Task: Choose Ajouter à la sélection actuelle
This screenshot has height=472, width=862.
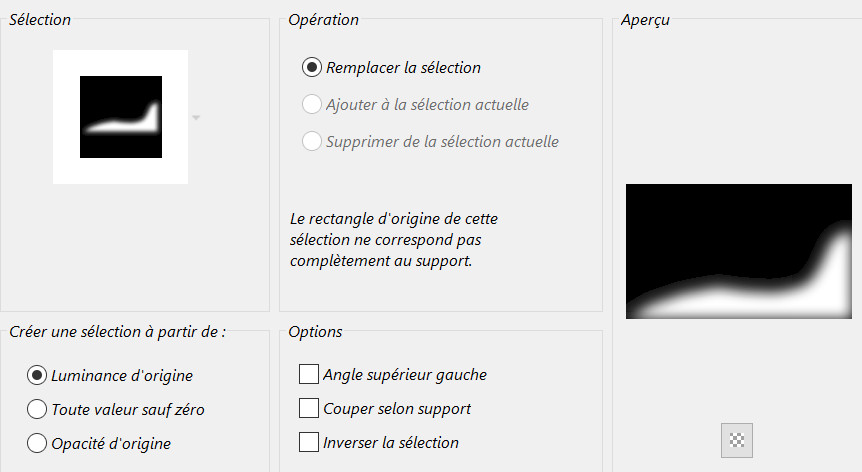Action: tap(312, 104)
